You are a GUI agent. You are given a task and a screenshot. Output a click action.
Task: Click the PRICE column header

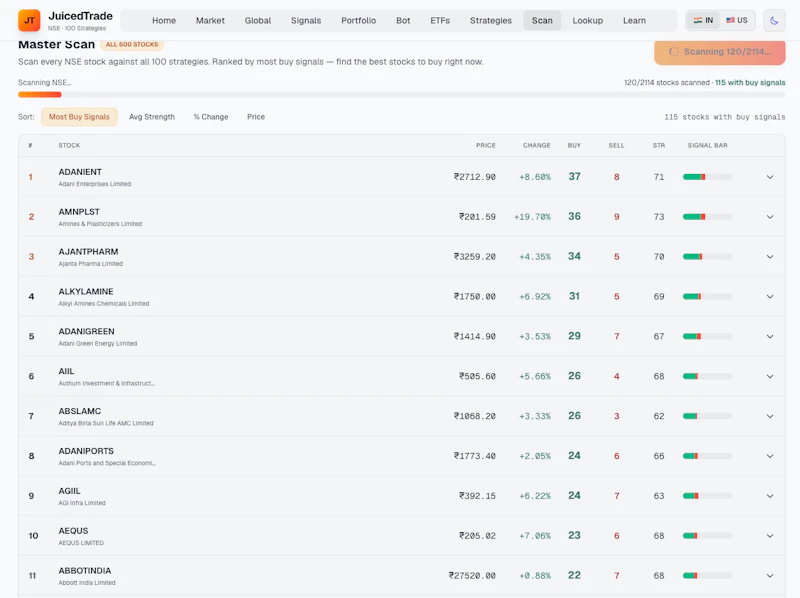point(486,145)
